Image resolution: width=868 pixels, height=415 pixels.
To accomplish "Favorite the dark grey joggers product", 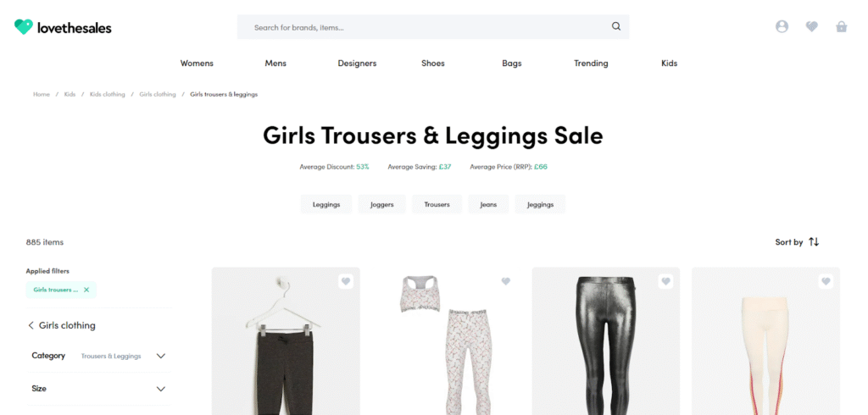I will click(x=346, y=281).
